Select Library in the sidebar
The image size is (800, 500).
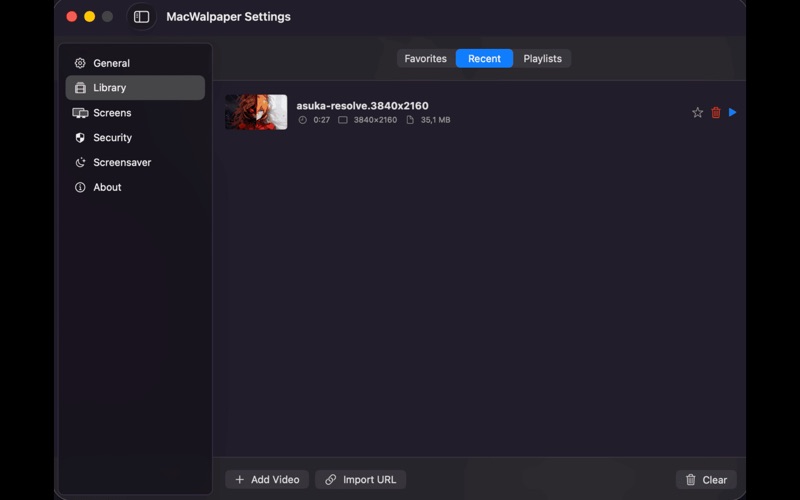click(135, 88)
